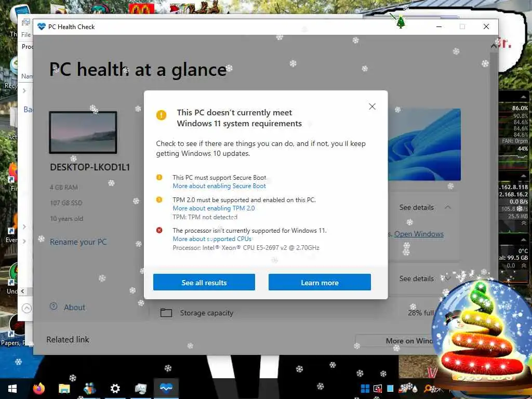
Task: Click the Learn more button
Action: [320, 282]
